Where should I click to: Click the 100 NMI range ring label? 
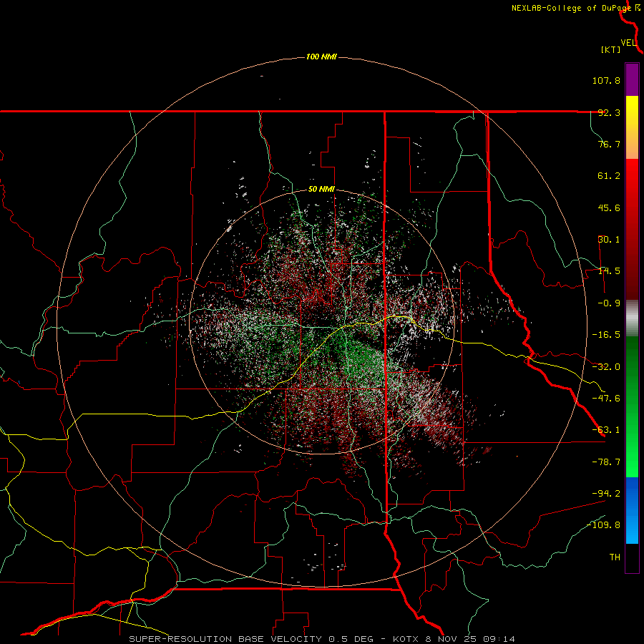coord(321,57)
